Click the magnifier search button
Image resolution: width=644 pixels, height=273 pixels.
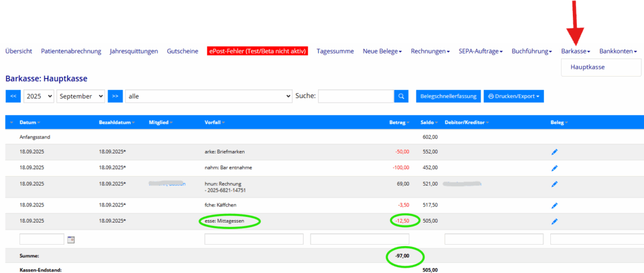401,96
